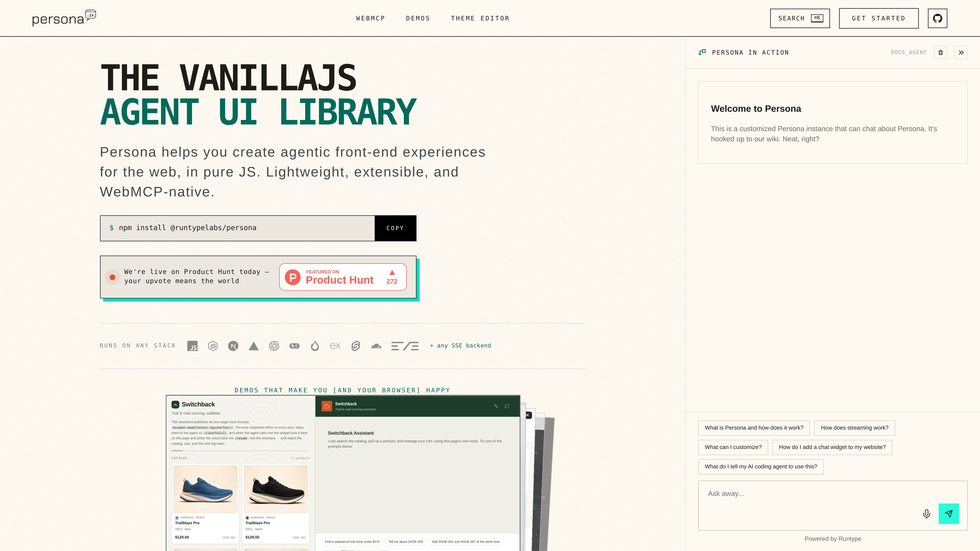Open the Theme Editor nav item
The image size is (980, 551).
coord(480,18)
